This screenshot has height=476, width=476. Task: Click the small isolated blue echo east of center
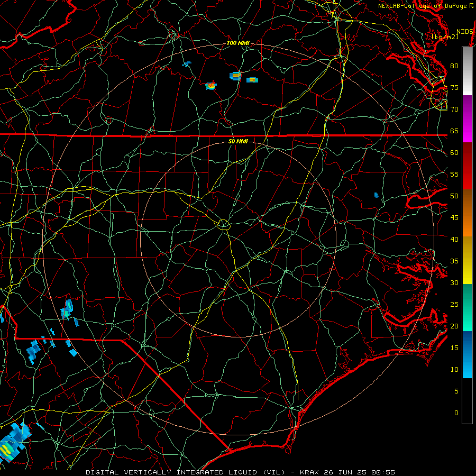click(x=377, y=195)
